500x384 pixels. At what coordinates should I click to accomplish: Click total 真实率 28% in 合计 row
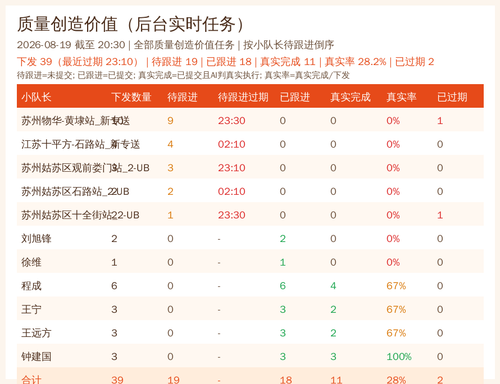coord(396,380)
